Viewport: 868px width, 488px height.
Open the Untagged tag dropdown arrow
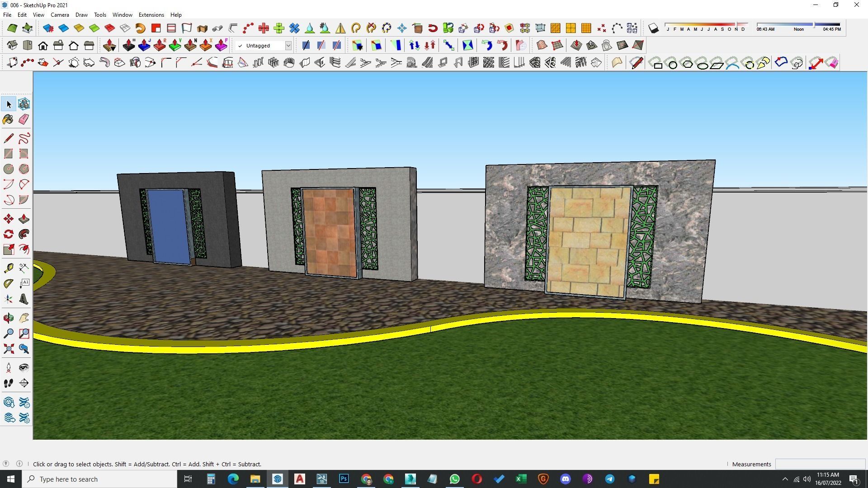point(288,46)
